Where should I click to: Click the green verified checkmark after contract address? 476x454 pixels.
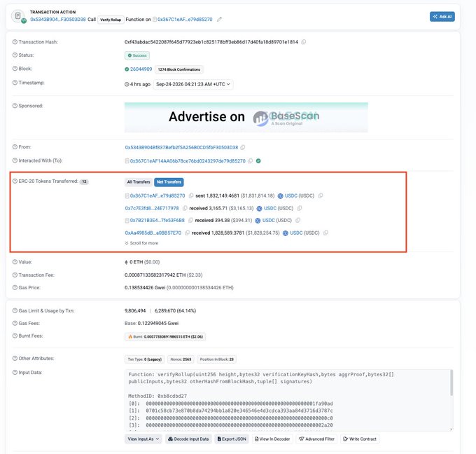click(x=258, y=161)
